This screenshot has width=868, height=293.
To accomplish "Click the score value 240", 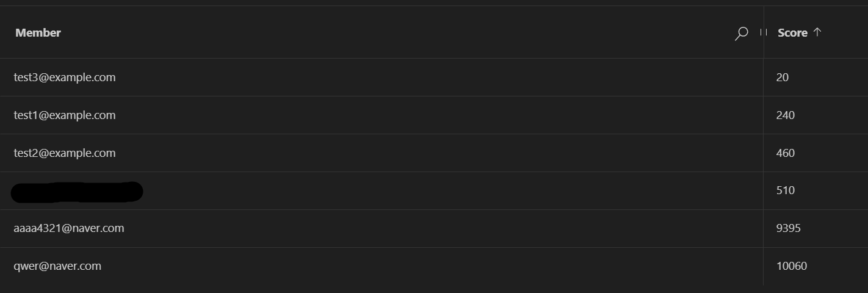I will [786, 115].
